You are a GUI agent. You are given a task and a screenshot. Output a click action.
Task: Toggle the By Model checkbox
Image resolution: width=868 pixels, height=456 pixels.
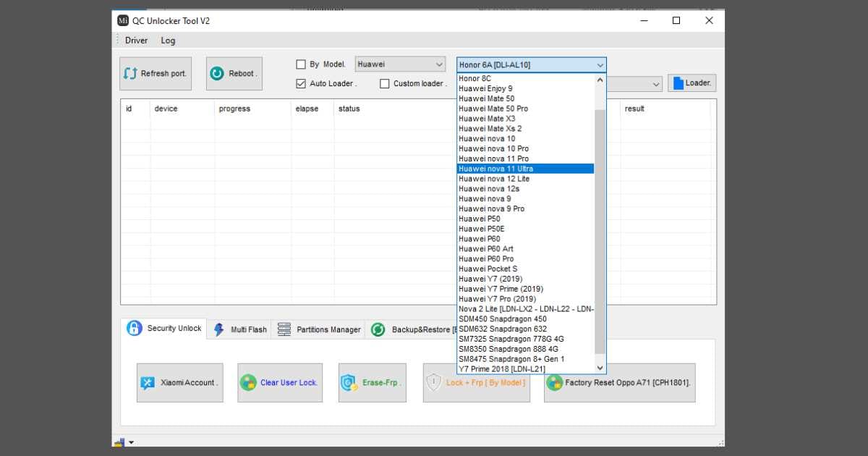301,64
